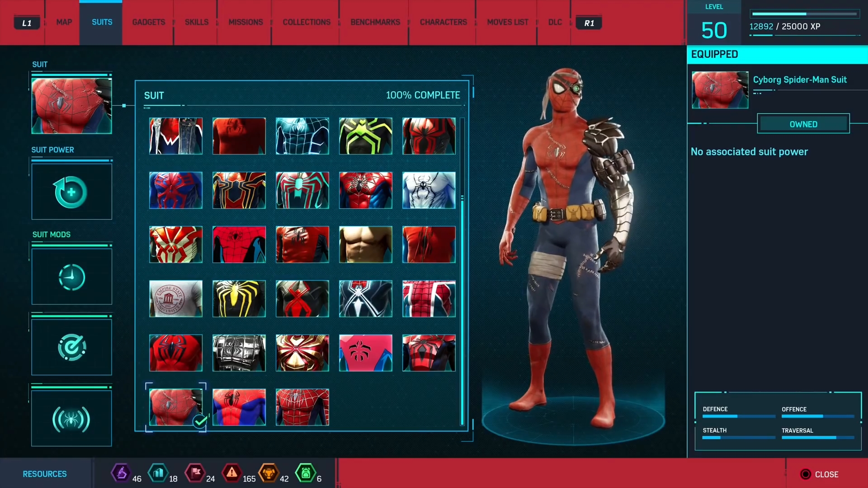Select the black suit with red X spider

coord(302,299)
